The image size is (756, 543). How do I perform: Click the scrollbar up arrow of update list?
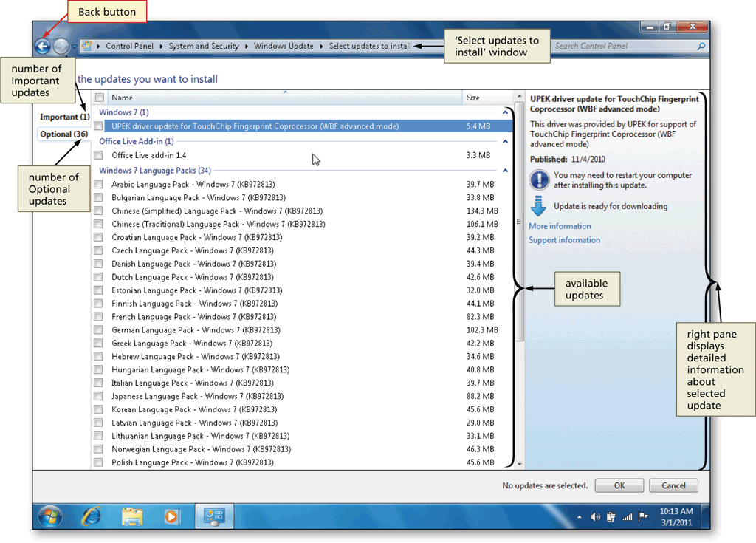pos(519,96)
